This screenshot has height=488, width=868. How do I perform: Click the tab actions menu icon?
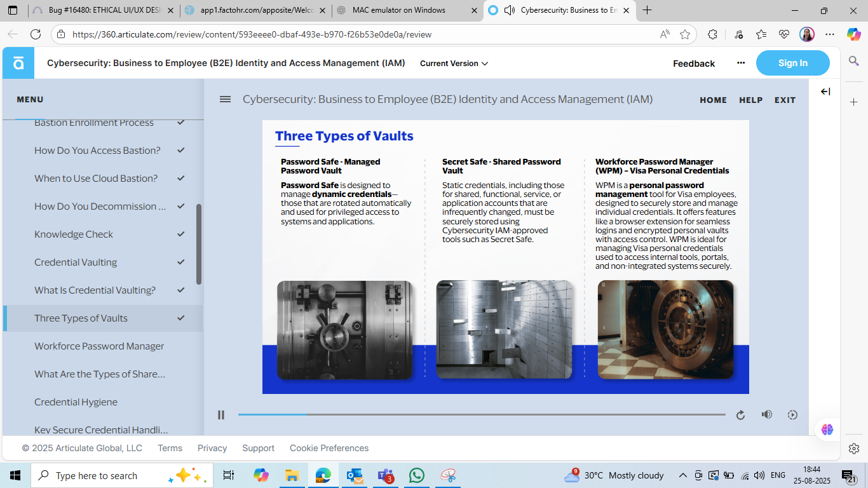tap(13, 10)
